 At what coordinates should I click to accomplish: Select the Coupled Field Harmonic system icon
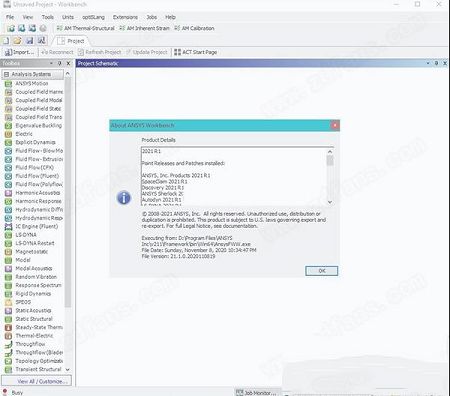(8, 92)
